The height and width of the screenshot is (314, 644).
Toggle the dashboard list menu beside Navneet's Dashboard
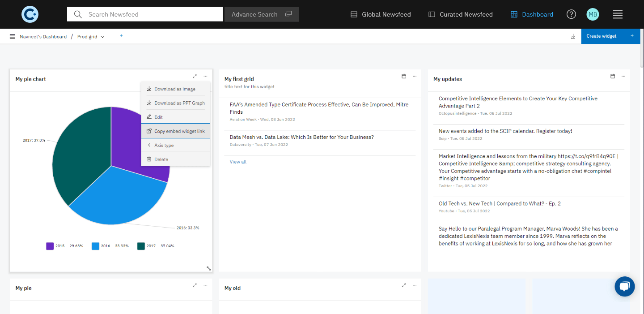(13, 37)
